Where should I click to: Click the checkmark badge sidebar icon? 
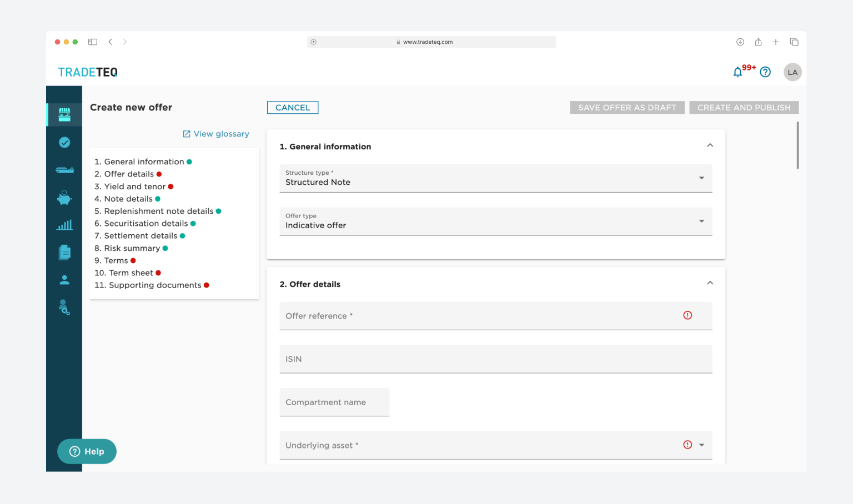[x=64, y=143]
